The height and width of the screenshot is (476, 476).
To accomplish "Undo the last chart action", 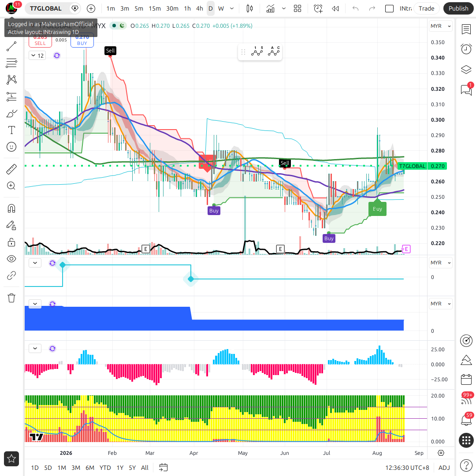I will (356, 8).
